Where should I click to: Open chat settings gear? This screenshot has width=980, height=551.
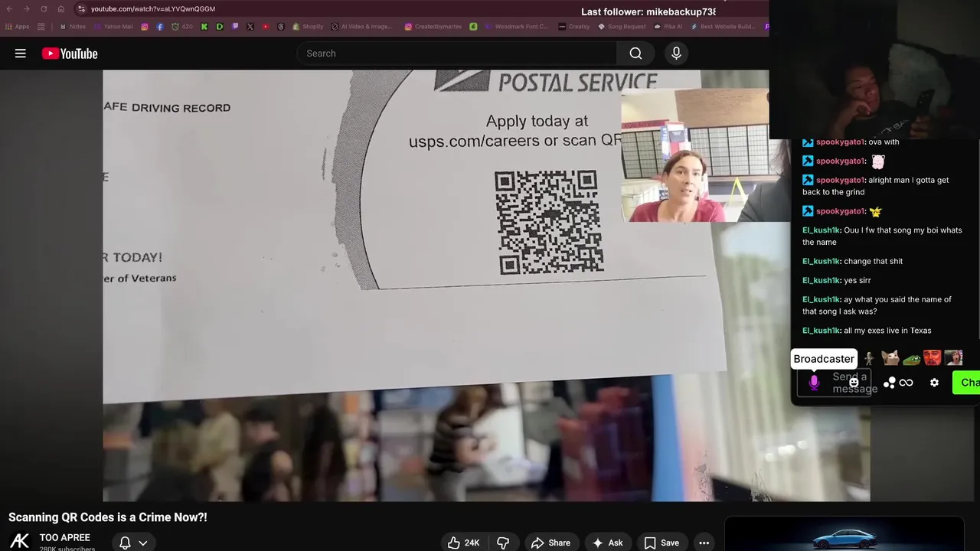click(x=934, y=383)
